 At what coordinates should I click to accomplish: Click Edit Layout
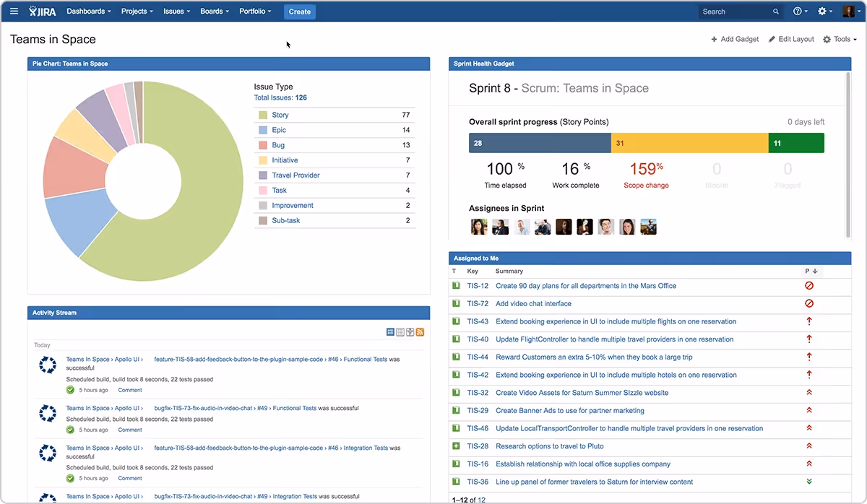(x=791, y=39)
